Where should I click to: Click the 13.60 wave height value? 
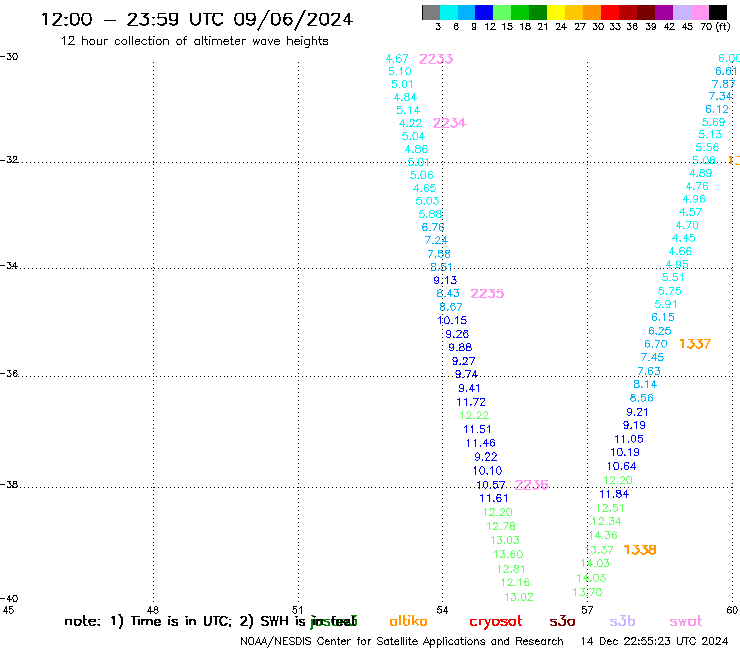[x=508, y=554]
